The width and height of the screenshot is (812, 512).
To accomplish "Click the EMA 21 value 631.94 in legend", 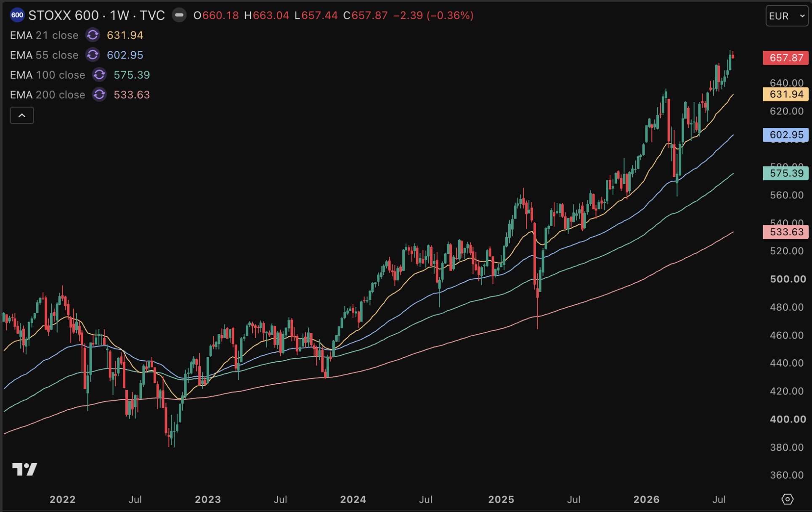I will (125, 35).
